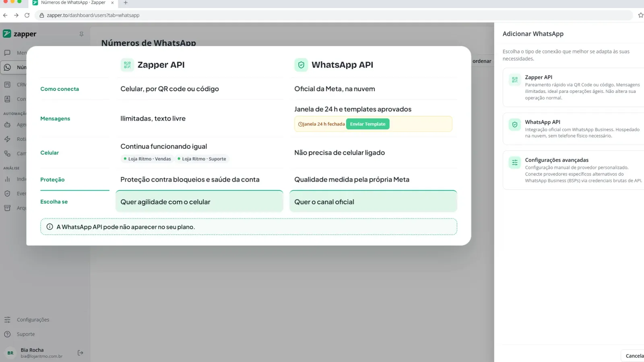Image resolution: width=644 pixels, height=362 pixels.
Task: Select the WhatsApp numbers icon in sidebar
Action: [7, 67]
